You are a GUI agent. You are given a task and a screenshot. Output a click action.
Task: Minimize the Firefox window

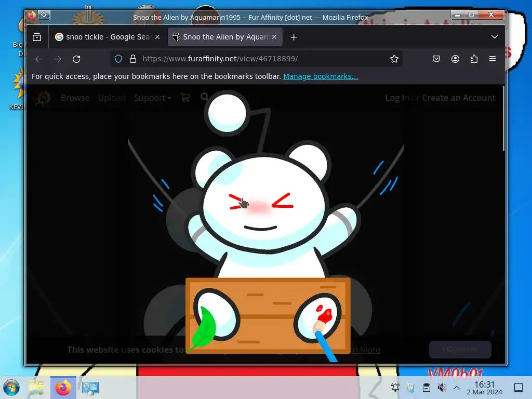(458, 15)
